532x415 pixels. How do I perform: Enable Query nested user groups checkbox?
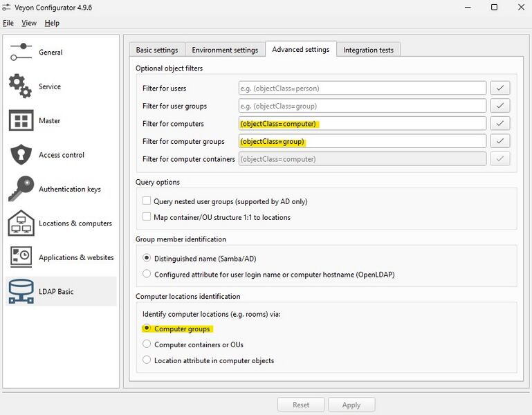click(147, 201)
